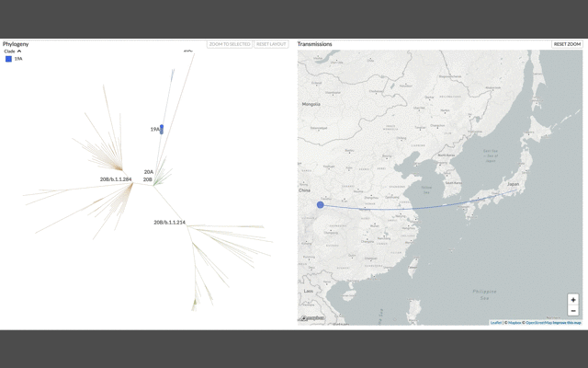This screenshot has height=368, width=588.
Task: Zoom out on the transmissions map
Action: point(573,311)
